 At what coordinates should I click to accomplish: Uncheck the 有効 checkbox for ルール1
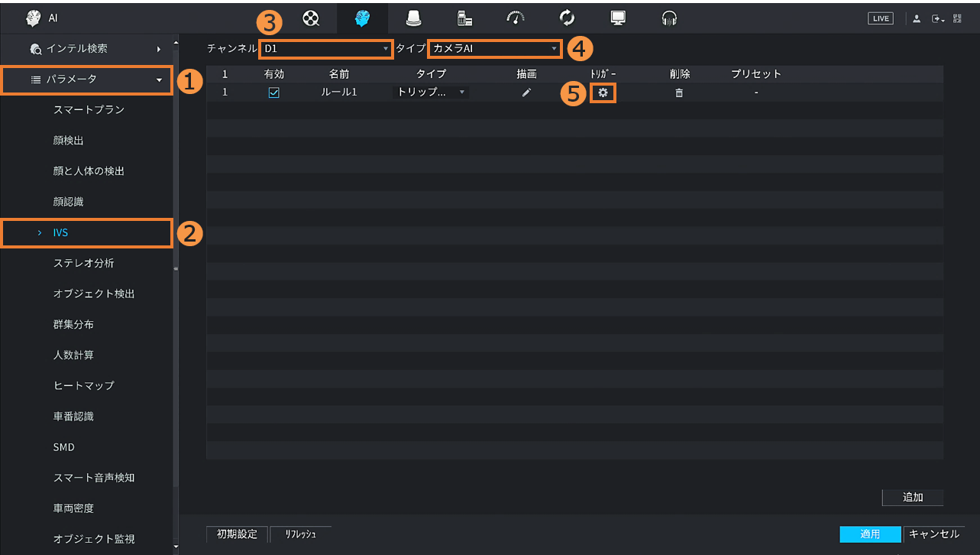[x=273, y=92]
